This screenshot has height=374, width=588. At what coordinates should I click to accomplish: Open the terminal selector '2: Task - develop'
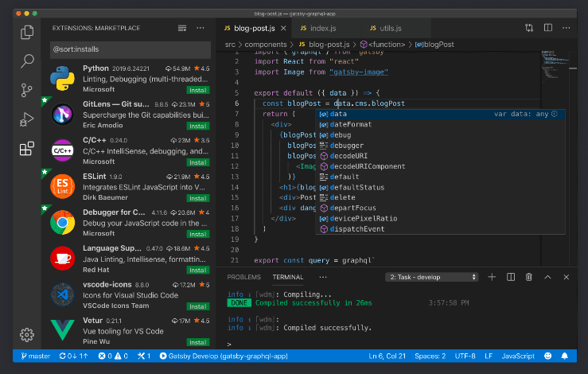click(430, 277)
